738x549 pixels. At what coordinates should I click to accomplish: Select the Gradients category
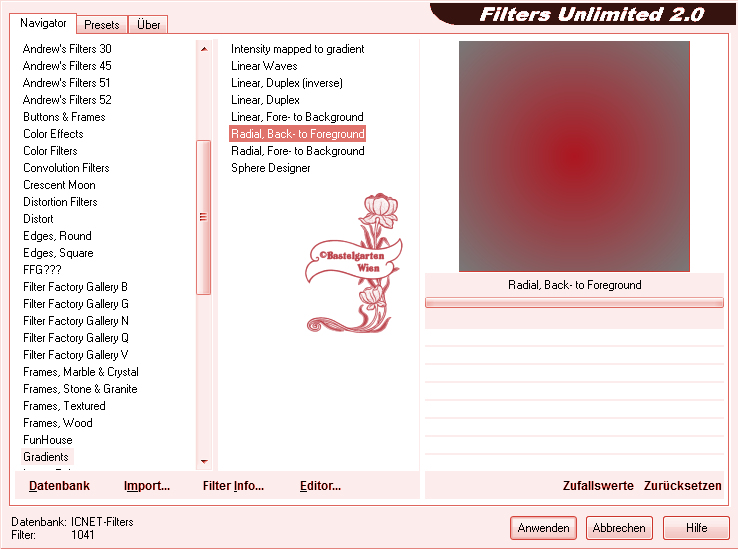click(46, 457)
